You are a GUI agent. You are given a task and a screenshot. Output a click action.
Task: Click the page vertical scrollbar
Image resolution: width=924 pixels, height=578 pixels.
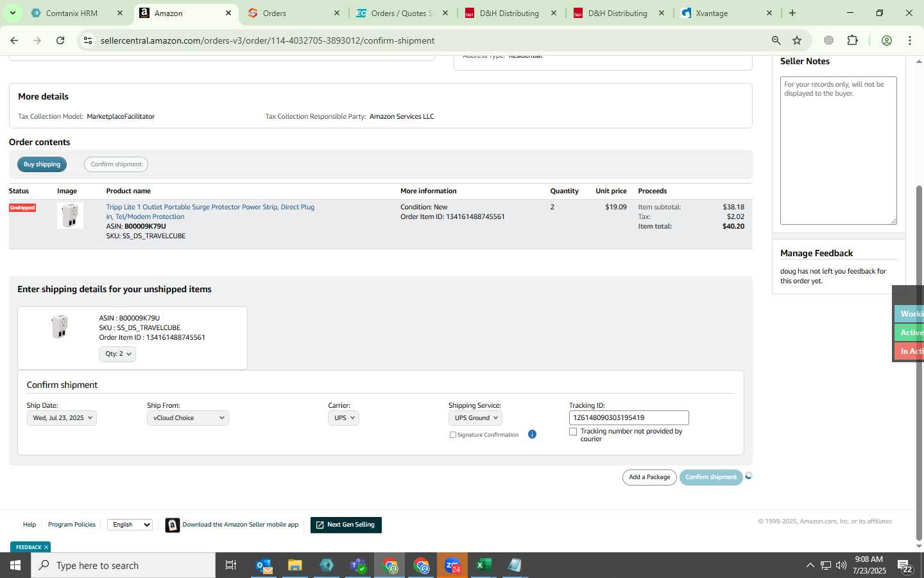point(919,363)
